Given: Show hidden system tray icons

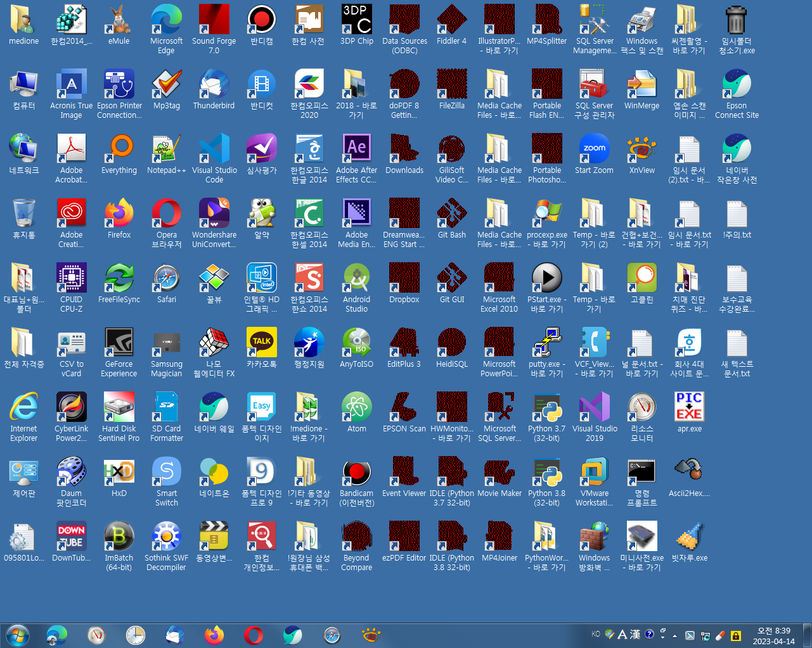Looking at the screenshot, I should (x=674, y=635).
